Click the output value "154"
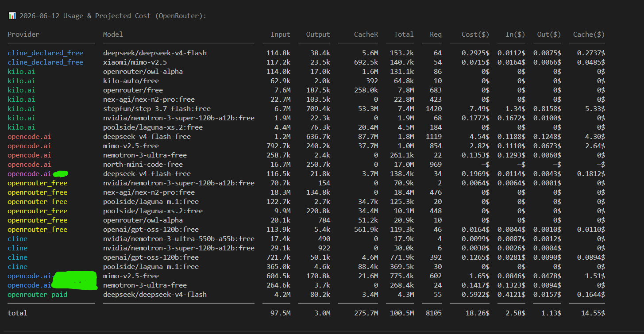 pos(324,183)
